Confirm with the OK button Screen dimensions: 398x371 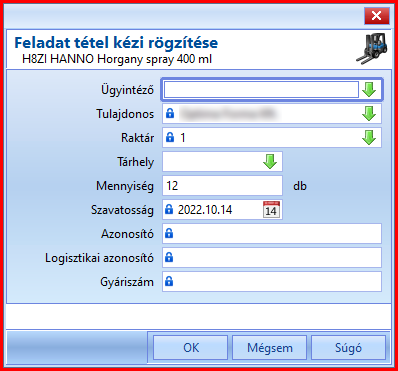click(191, 348)
